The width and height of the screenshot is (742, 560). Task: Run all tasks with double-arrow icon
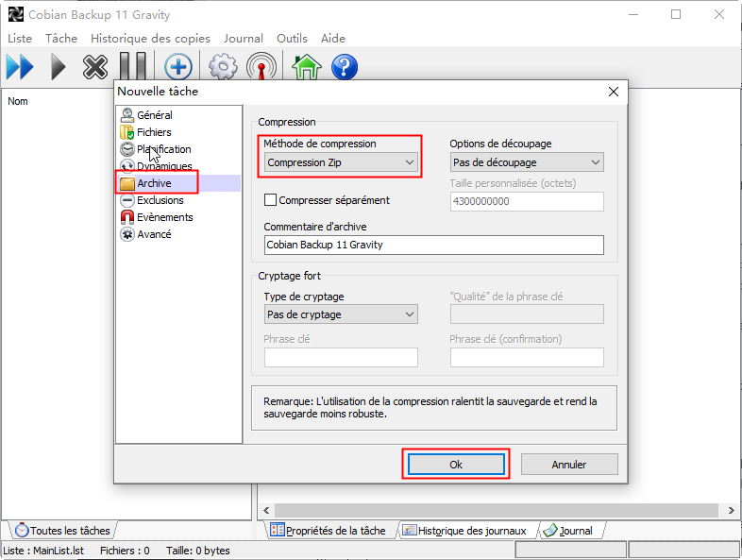coord(20,67)
